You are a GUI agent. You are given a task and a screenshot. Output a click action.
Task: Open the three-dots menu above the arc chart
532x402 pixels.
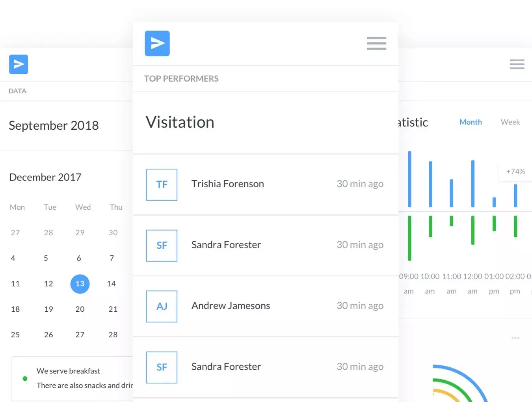click(x=515, y=338)
